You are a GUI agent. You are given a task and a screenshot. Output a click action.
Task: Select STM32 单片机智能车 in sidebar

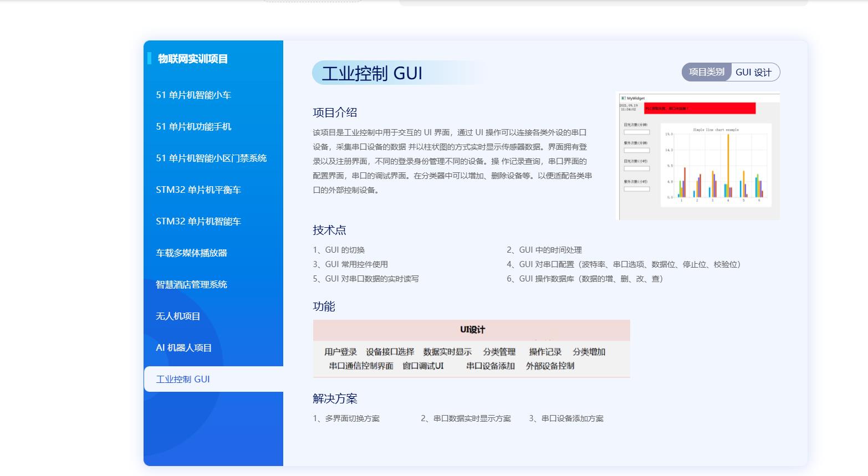click(198, 222)
